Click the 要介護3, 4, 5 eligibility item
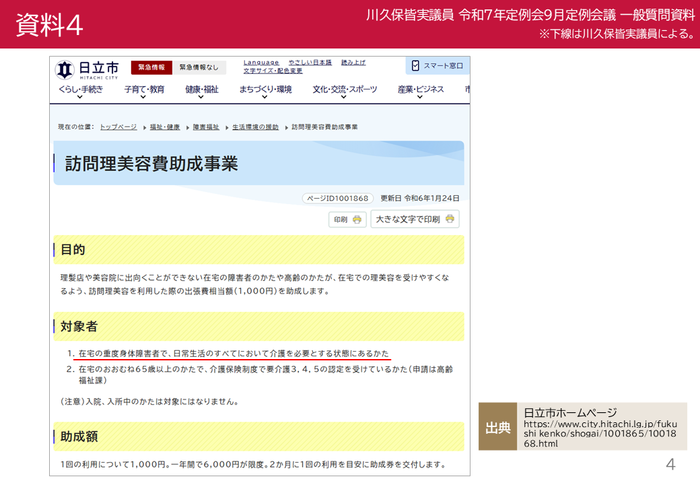700x485 pixels. pyautogui.click(x=266, y=375)
